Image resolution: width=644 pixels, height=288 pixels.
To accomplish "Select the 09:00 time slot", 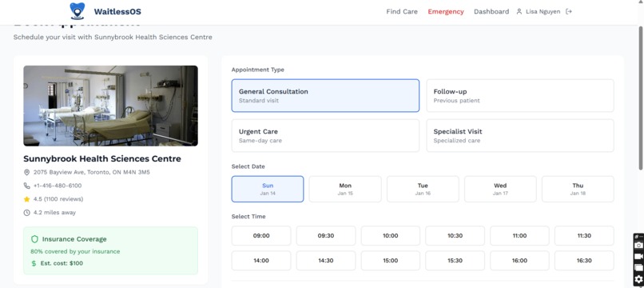I will [x=261, y=236].
